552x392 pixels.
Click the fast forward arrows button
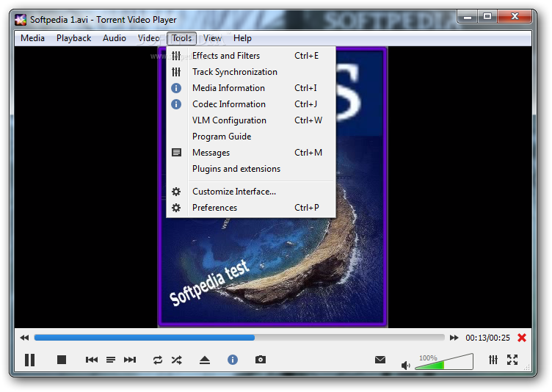454,338
